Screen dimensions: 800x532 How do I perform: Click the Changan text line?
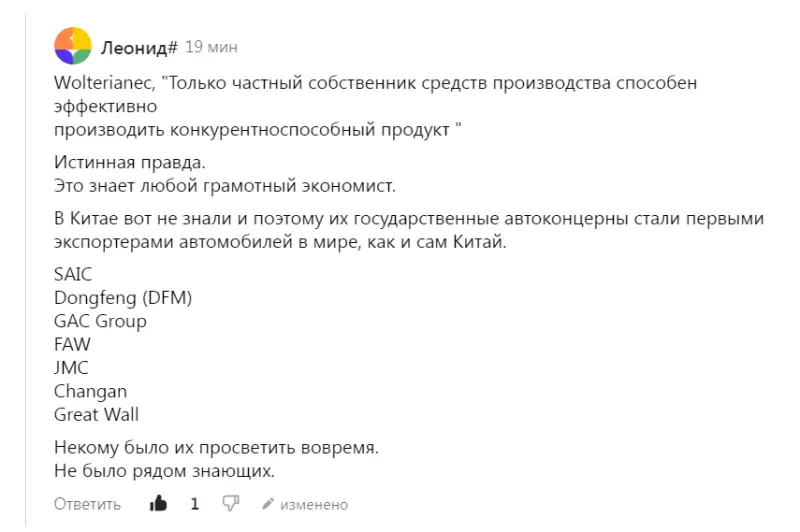[90, 391]
